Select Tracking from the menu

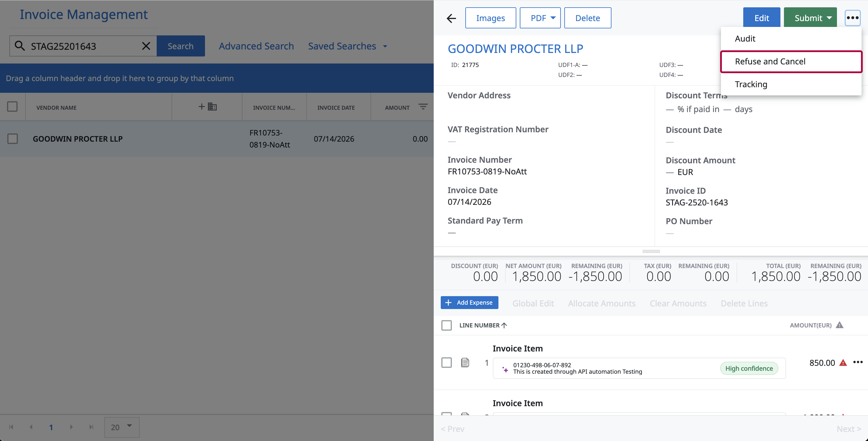(x=791, y=84)
